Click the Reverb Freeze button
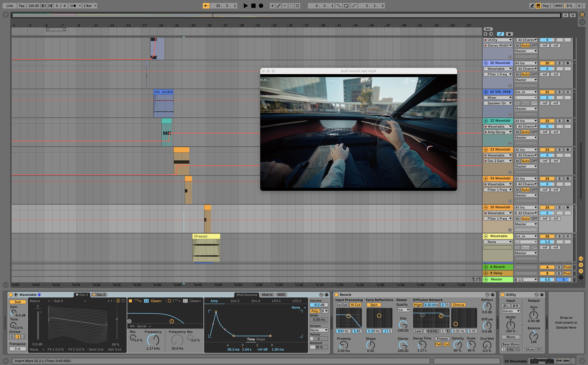 point(442,338)
